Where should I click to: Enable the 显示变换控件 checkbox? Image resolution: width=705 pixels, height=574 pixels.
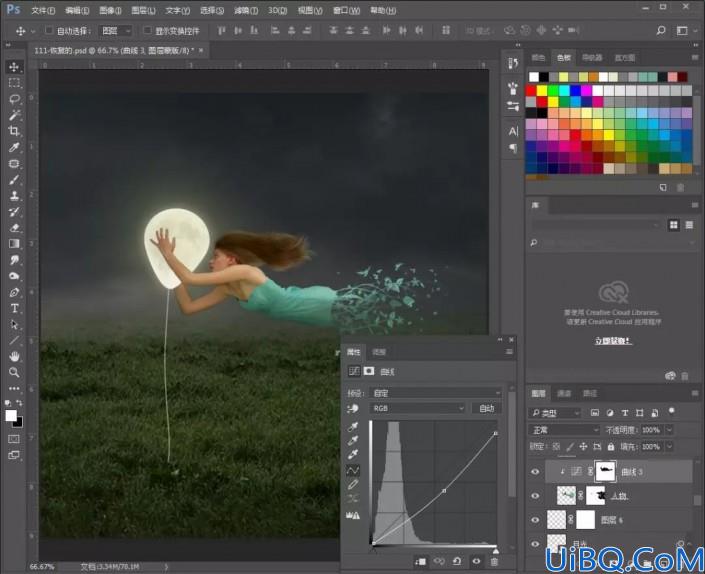[x=147, y=30]
